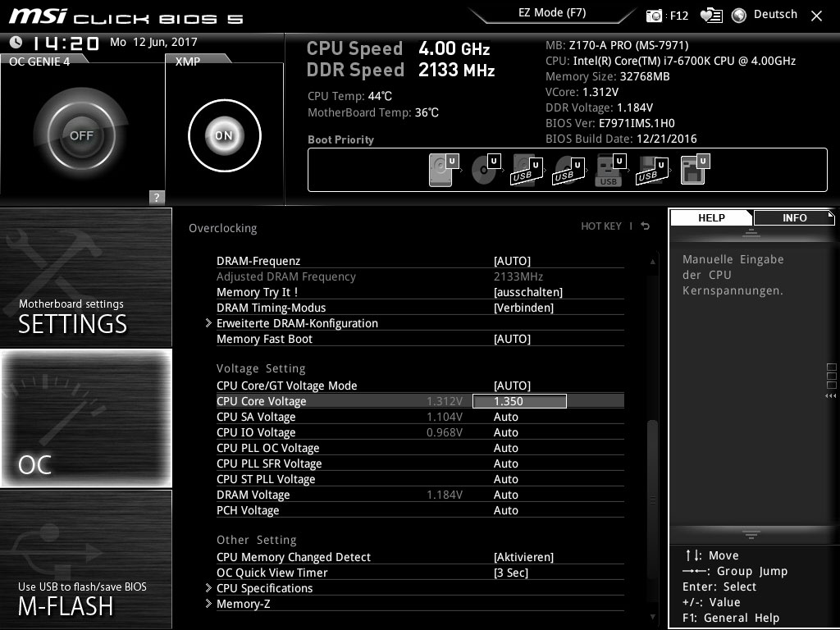Click the scroll-up arrow of settings list

[x=652, y=262]
